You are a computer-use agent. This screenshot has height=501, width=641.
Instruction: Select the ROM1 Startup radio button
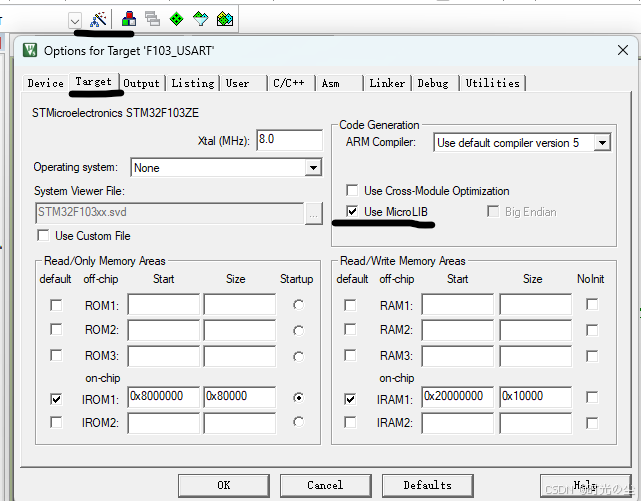298,305
